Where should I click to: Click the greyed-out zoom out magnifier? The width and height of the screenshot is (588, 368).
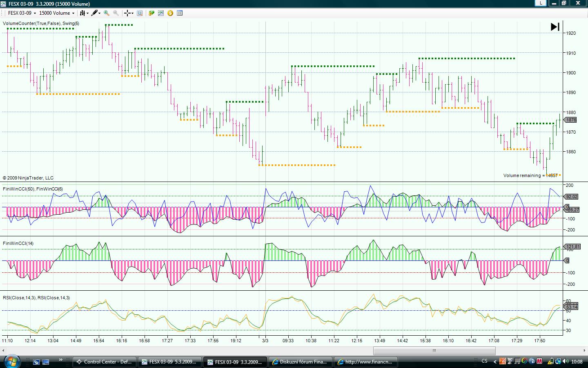tap(116, 13)
